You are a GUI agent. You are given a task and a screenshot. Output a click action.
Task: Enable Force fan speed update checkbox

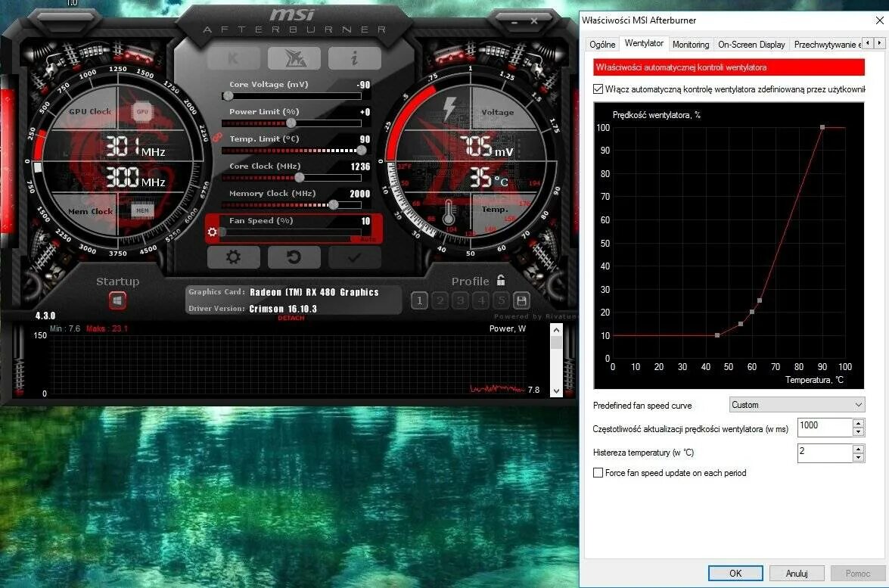tap(598, 473)
